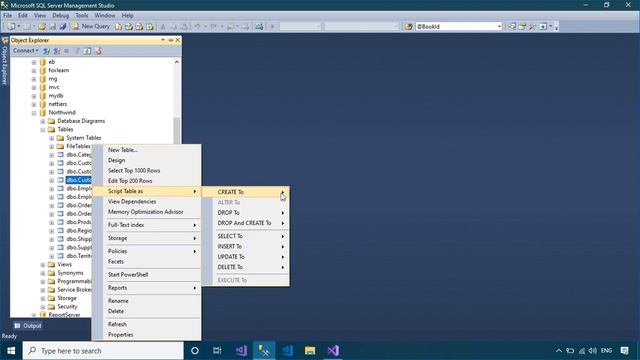Select INSERT To in script submenu
The height and width of the screenshot is (360, 640).
tap(246, 247)
